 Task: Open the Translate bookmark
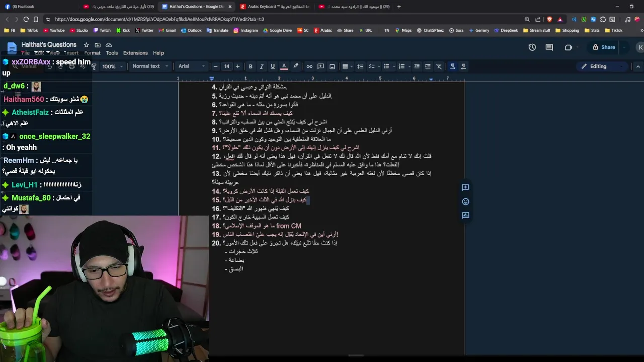tap(217, 30)
